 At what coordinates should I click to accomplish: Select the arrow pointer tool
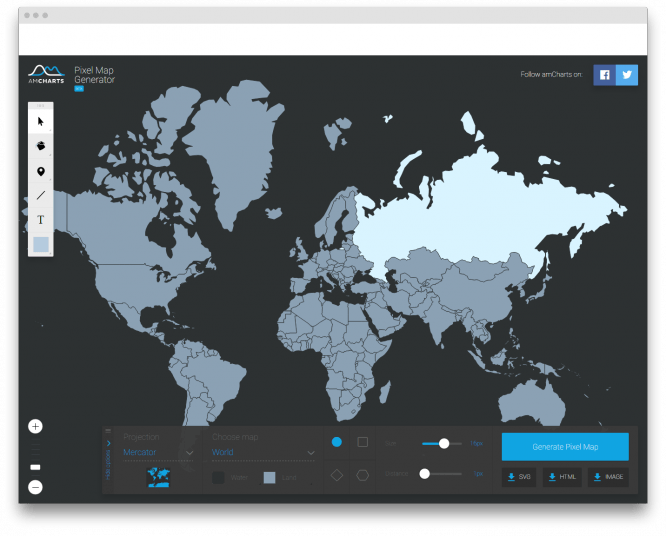[x=41, y=121]
